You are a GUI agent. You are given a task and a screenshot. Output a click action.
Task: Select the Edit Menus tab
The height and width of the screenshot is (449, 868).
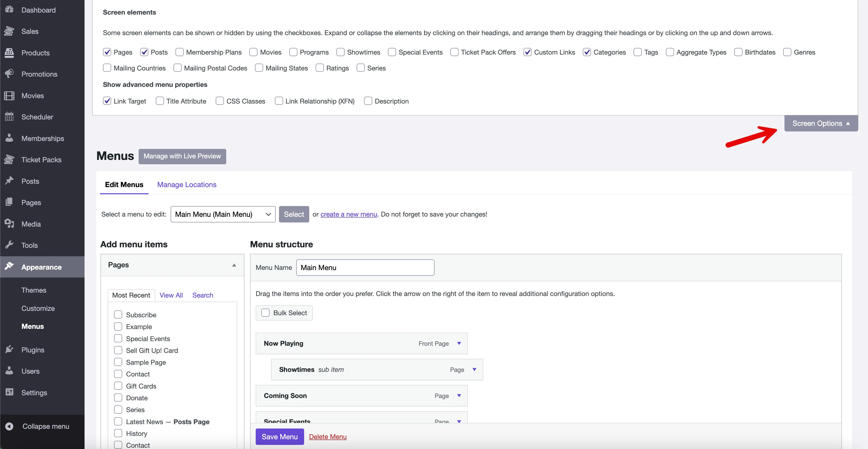tap(124, 184)
